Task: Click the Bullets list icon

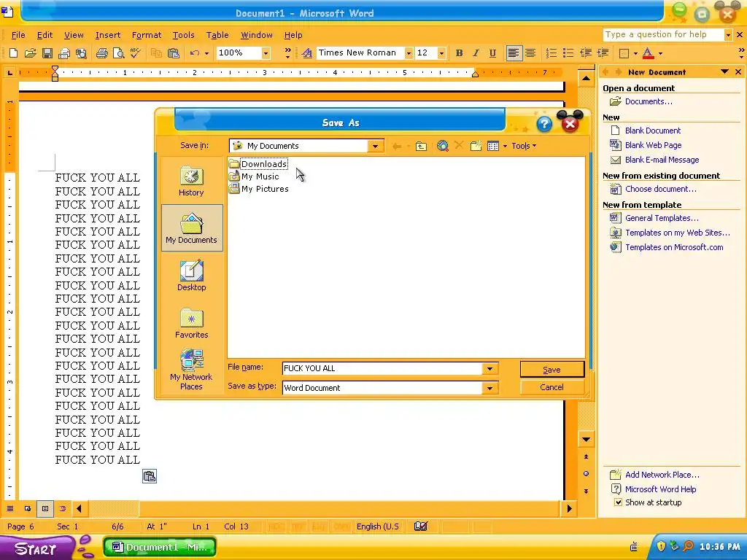Action: tap(568, 52)
